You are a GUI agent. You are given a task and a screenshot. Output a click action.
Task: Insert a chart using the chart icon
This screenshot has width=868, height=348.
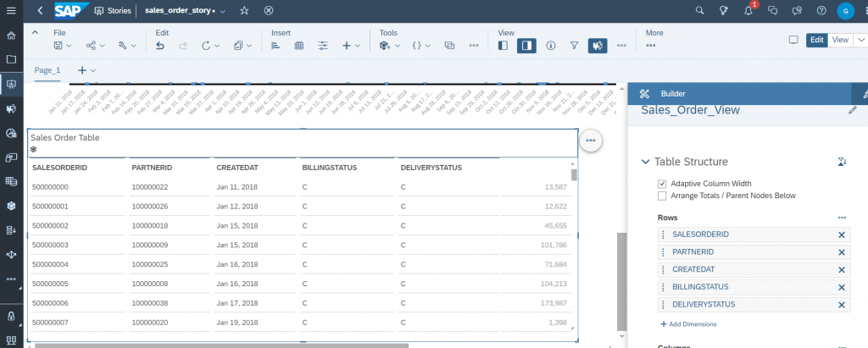[x=275, y=46]
